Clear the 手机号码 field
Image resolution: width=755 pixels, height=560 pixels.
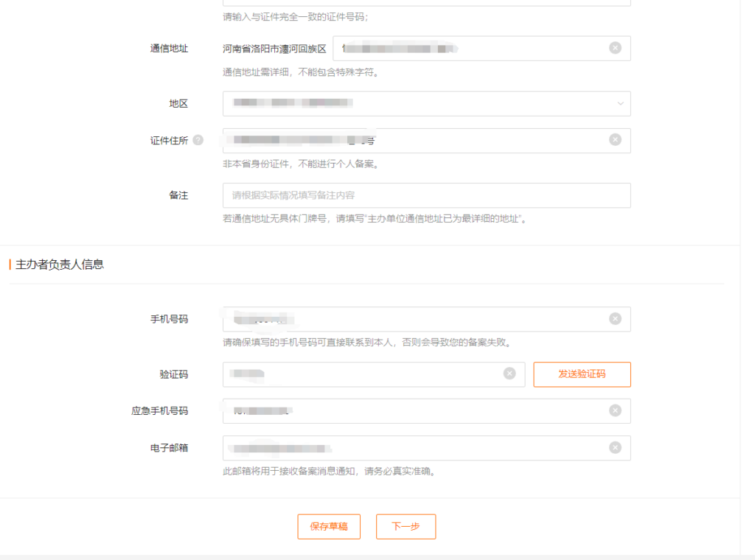click(615, 319)
